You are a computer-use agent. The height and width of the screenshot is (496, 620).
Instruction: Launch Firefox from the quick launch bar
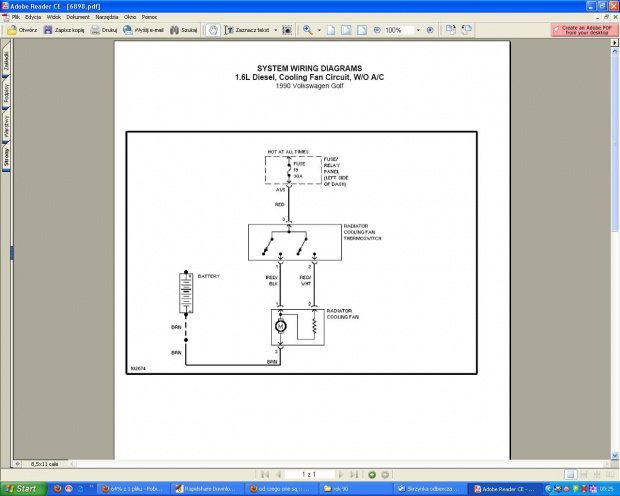point(57,489)
